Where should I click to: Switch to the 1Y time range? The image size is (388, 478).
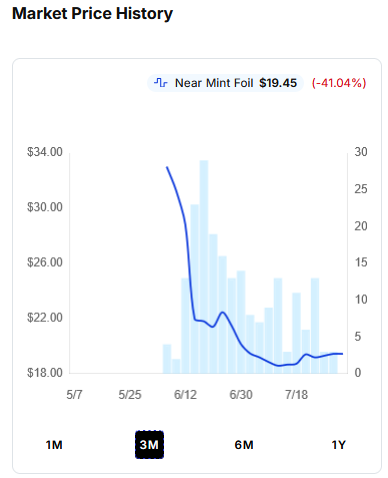coord(339,445)
